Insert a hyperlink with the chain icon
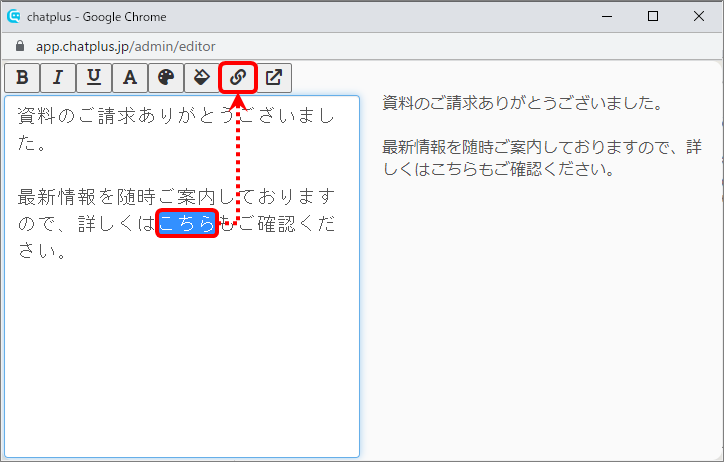Viewport: 724px width, 462px height. point(238,78)
